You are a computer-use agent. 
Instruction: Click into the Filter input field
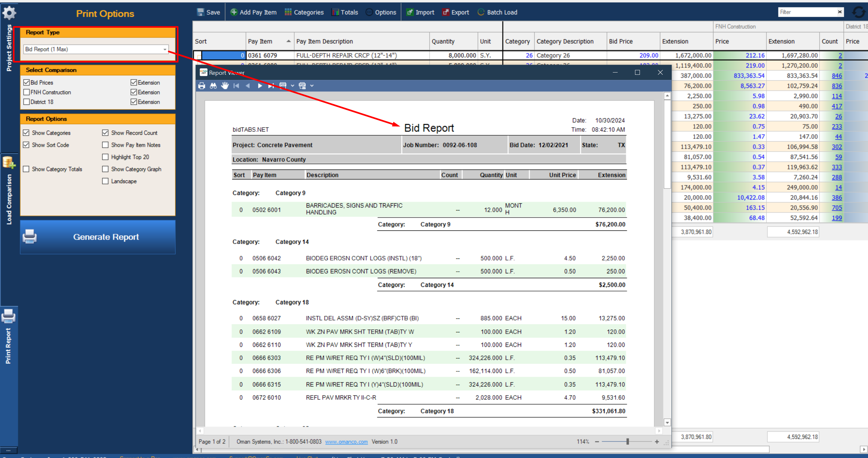point(807,12)
